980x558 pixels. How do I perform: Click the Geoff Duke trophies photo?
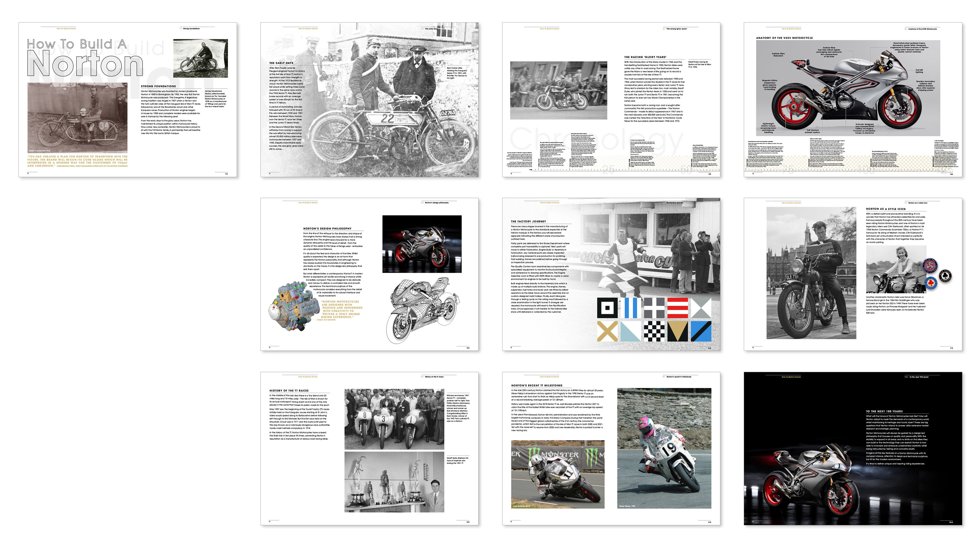click(394, 482)
